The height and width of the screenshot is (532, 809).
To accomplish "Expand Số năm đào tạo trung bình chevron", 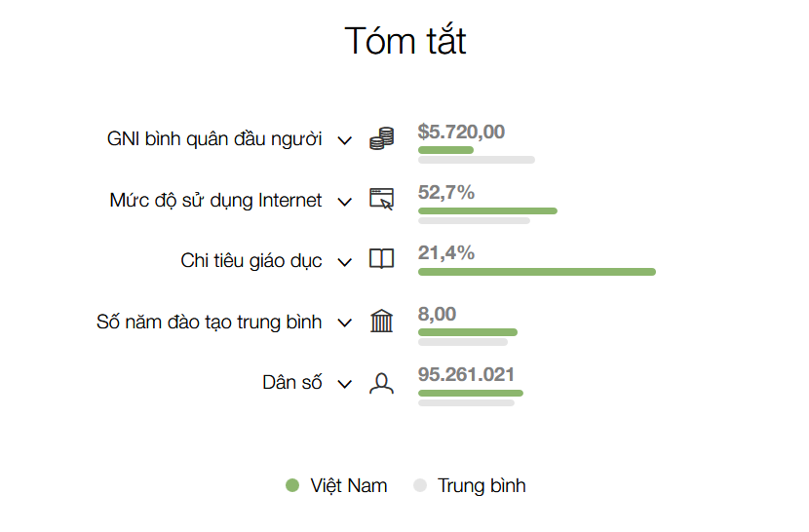I will pyautogui.click(x=344, y=323).
